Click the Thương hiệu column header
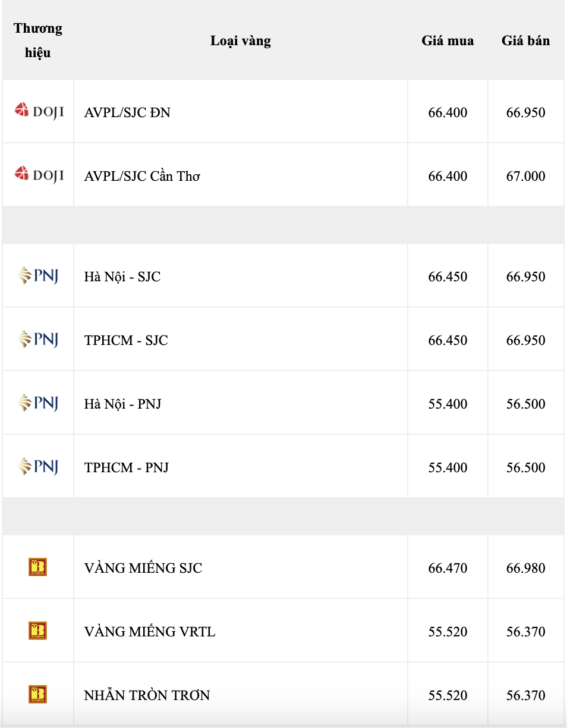Image resolution: width=567 pixels, height=728 pixels. pos(38,40)
